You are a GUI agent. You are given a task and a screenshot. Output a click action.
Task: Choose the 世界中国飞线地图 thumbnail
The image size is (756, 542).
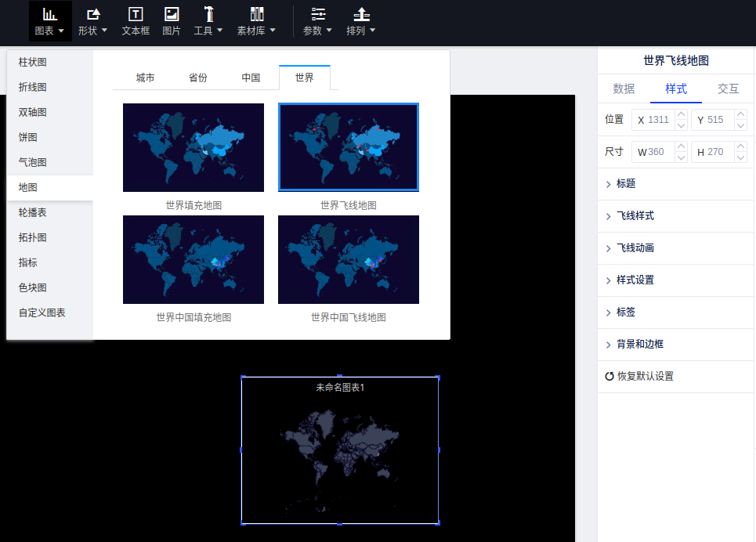[x=349, y=259]
